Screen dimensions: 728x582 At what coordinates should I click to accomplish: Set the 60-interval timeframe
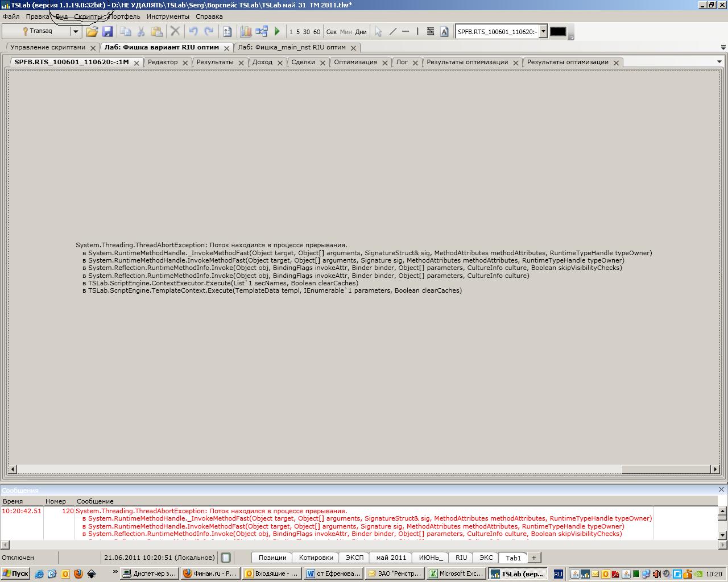tap(317, 32)
